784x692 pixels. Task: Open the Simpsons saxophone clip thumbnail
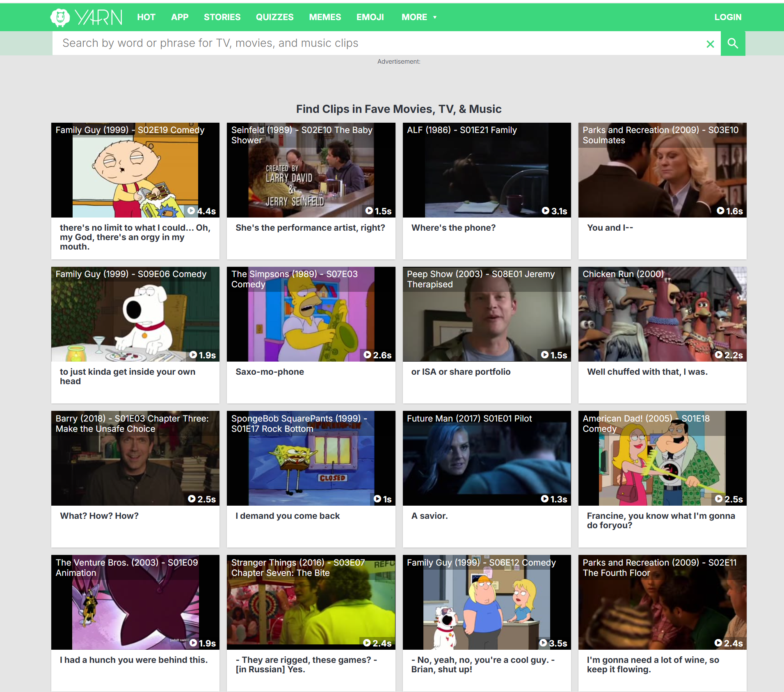(x=311, y=324)
